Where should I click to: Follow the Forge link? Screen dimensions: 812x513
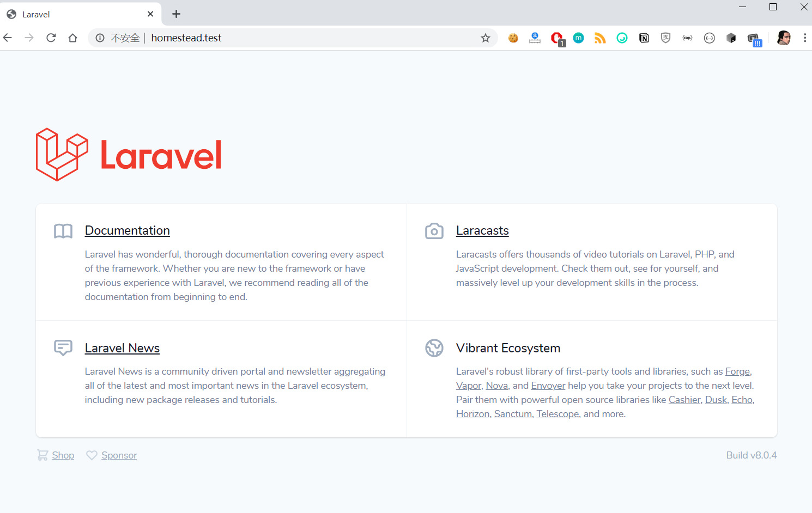click(x=737, y=371)
